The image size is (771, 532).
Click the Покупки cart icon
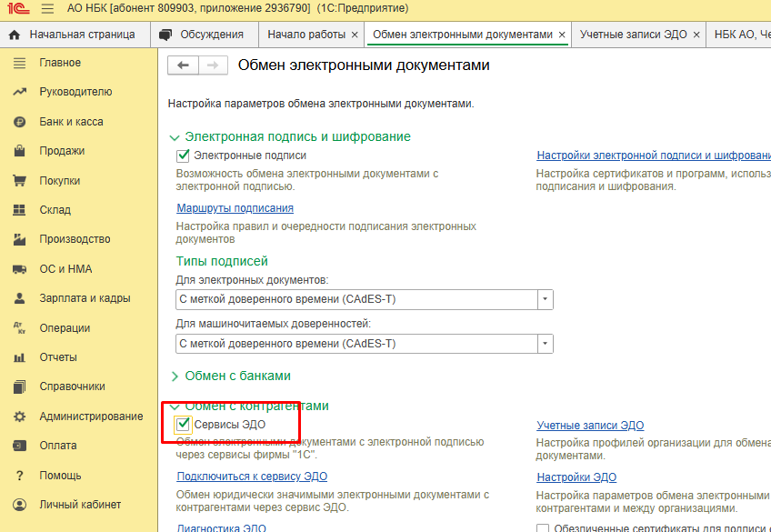tap(19, 181)
